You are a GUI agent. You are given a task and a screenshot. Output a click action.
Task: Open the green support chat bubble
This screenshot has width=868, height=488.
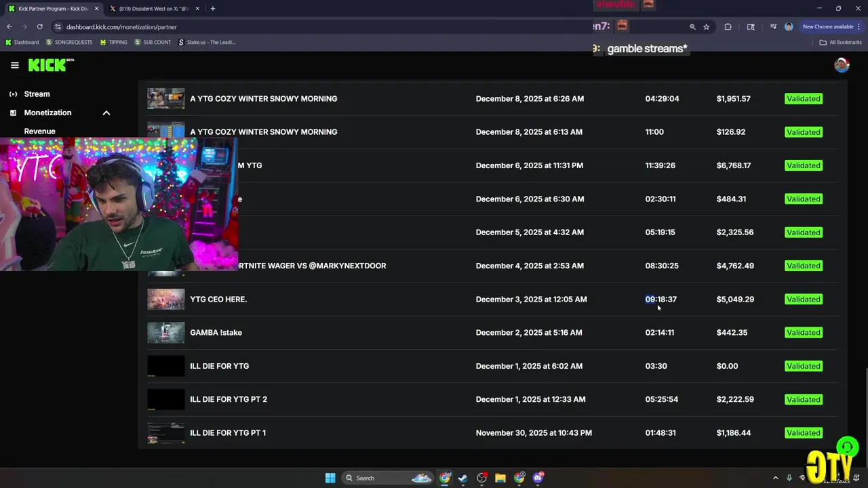coord(847,447)
